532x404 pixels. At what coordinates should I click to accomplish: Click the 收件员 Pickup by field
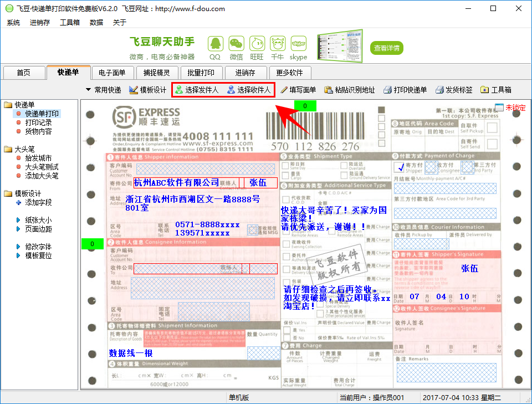[421, 243]
